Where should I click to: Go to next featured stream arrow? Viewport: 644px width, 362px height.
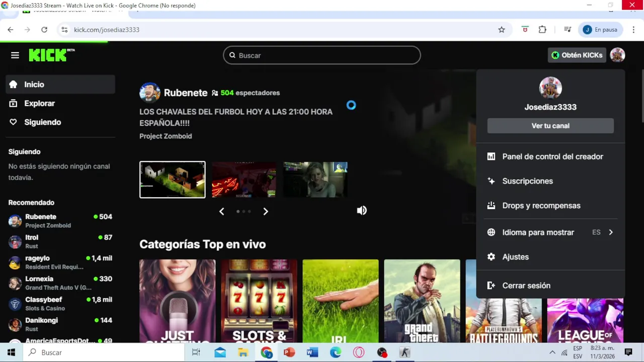pos(266,212)
